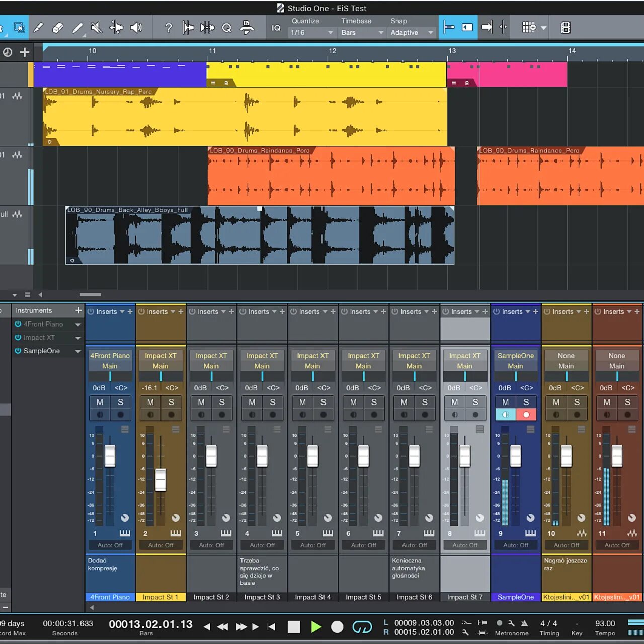Click the Stop button
Viewport: 644px width, 644px height.
(x=294, y=627)
